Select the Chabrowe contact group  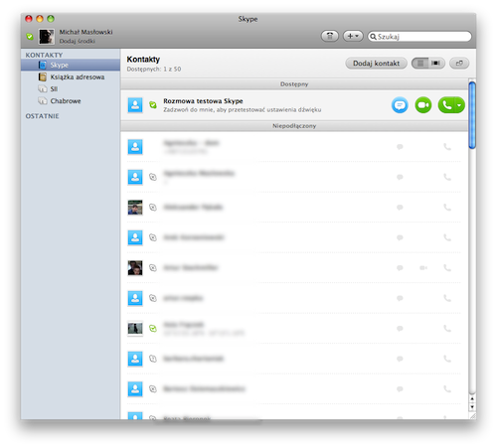(71, 100)
